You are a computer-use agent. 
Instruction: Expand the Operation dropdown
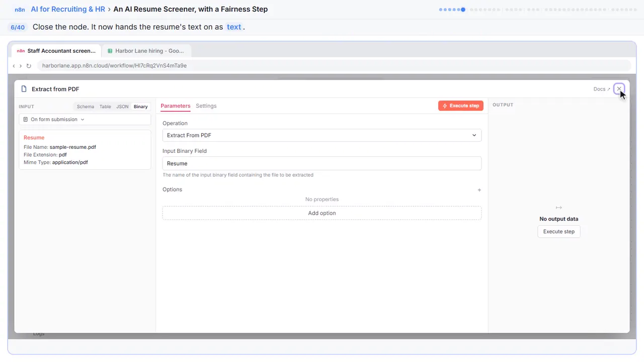click(322, 135)
